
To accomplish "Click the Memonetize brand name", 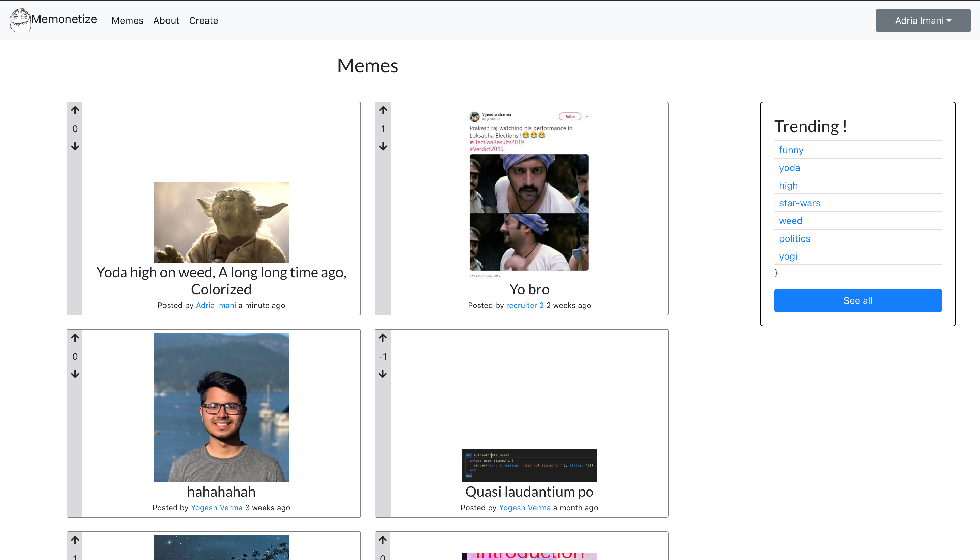I will [64, 19].
